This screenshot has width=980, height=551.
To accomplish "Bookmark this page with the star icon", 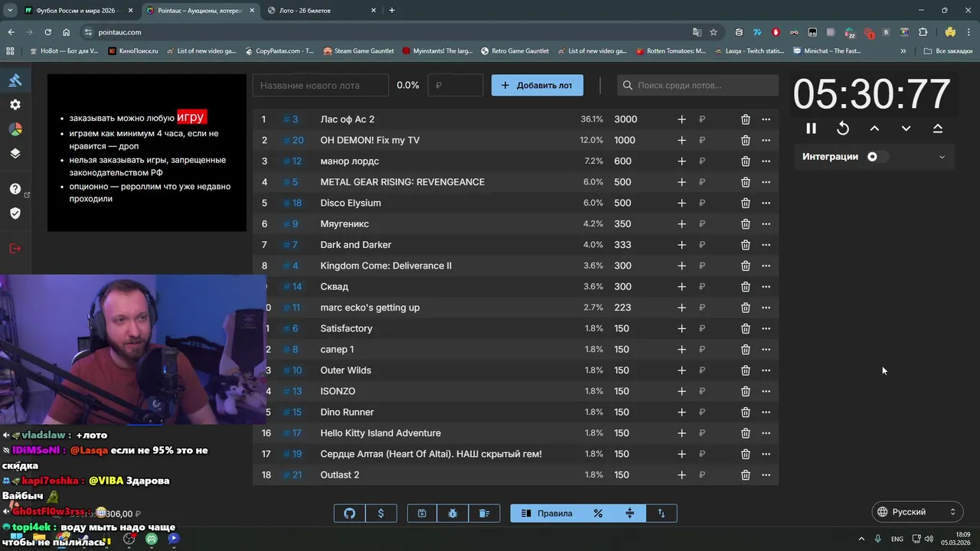I will 714,32.
